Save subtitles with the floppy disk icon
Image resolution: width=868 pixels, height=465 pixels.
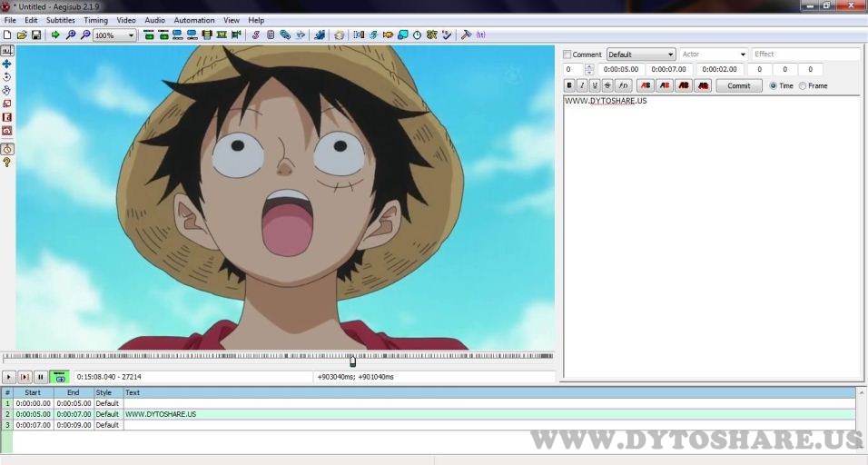click(x=36, y=35)
